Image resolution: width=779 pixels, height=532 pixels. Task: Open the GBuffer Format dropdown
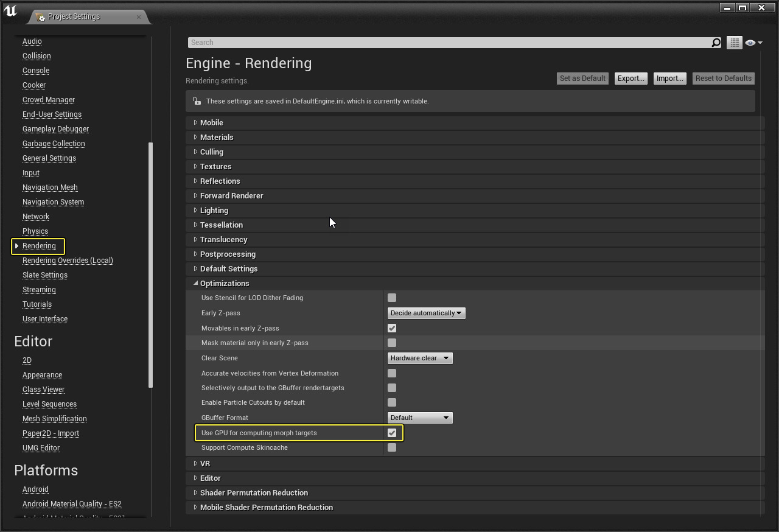(x=420, y=418)
